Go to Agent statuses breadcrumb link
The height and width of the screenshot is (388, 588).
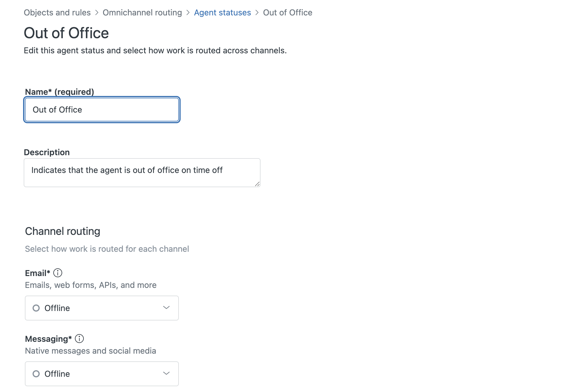222,13
